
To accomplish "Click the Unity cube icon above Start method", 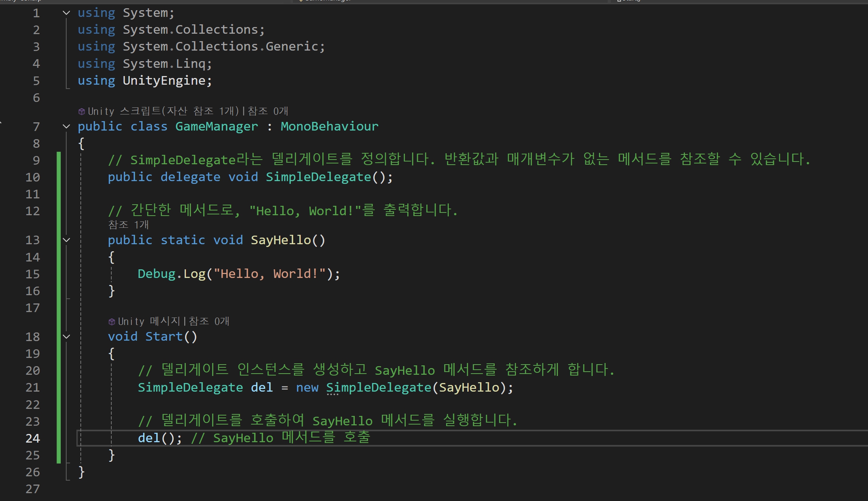I will (x=112, y=322).
